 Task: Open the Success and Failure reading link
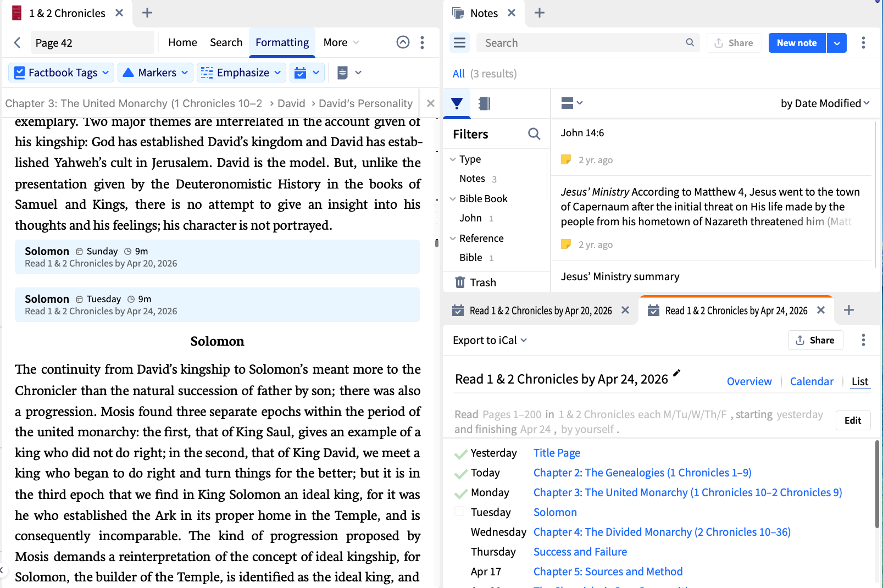[x=580, y=552]
